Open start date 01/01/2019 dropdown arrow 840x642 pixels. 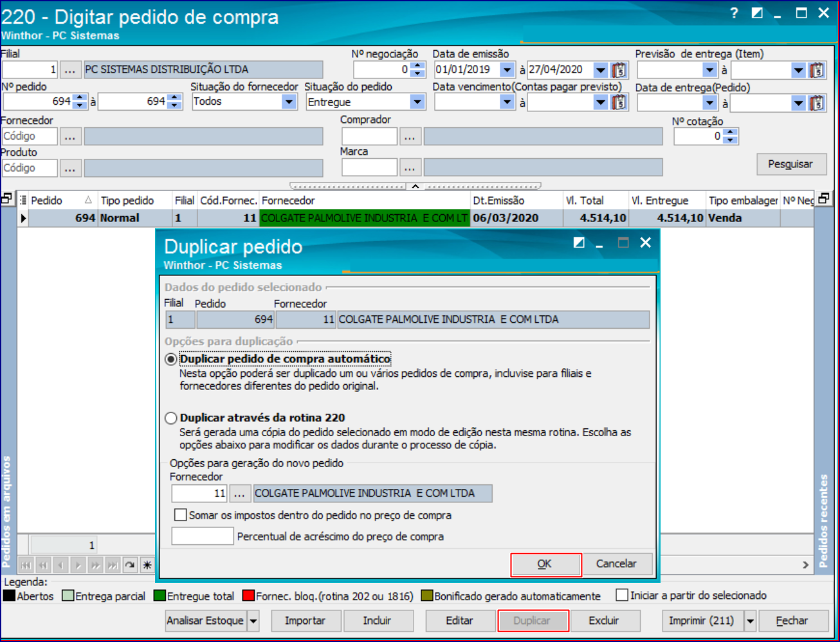coord(507,69)
